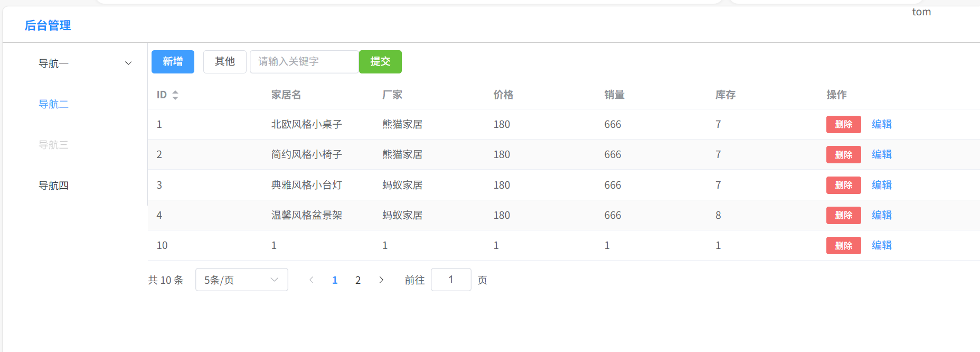Click the 北欧风格小桌子 cell
The height and width of the screenshot is (352, 980).
coord(307,125)
